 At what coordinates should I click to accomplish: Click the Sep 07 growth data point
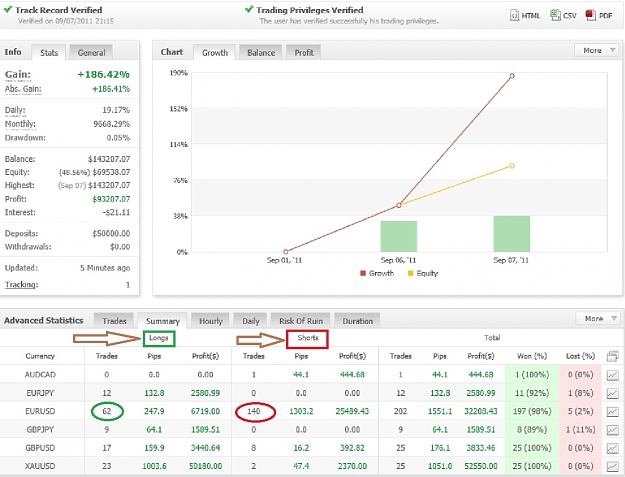pyautogui.click(x=512, y=76)
